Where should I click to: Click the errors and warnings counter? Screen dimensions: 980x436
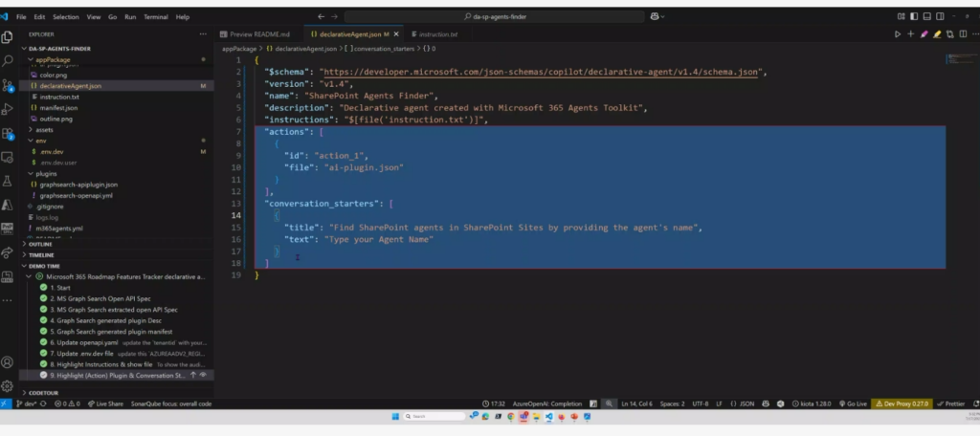click(67, 404)
